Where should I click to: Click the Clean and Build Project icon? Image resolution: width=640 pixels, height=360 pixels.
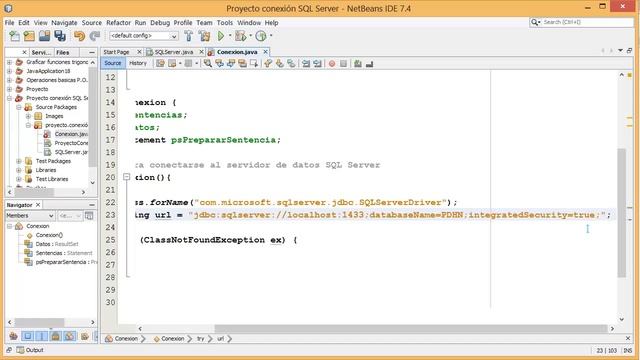pos(204,36)
